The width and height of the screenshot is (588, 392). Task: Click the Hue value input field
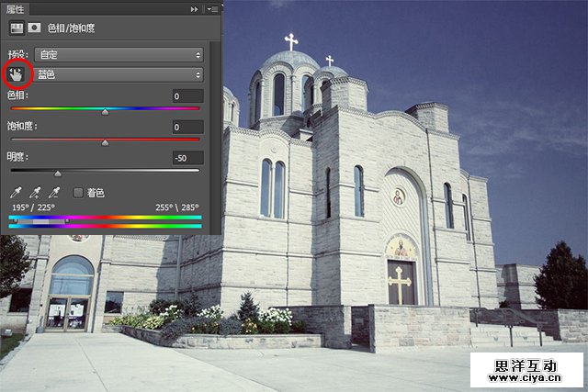pos(187,96)
